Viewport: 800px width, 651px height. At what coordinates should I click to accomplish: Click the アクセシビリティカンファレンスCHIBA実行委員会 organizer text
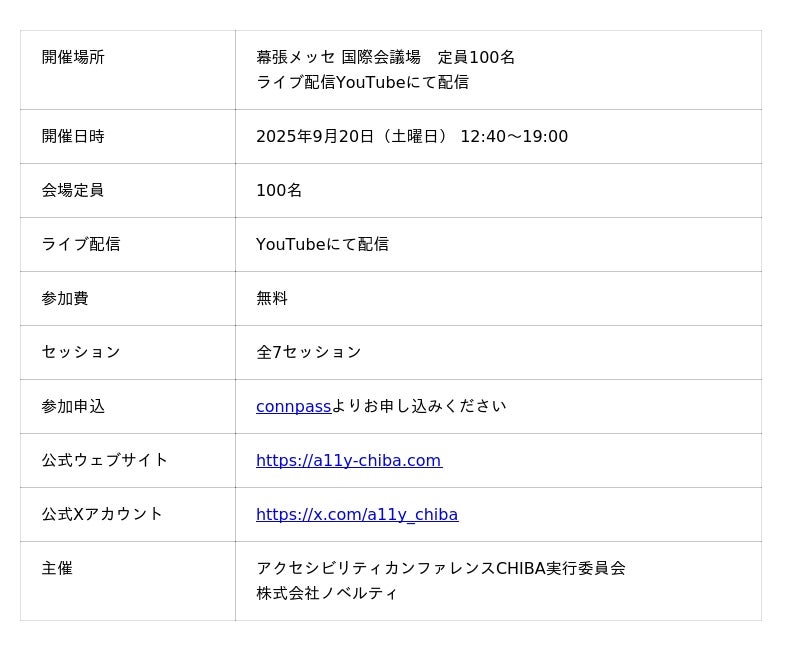coord(440,568)
